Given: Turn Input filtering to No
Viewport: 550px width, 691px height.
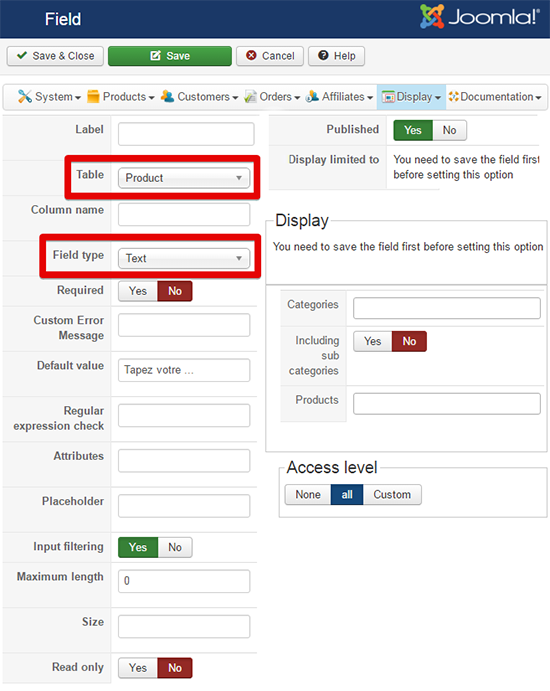Looking at the screenshot, I should (175, 547).
